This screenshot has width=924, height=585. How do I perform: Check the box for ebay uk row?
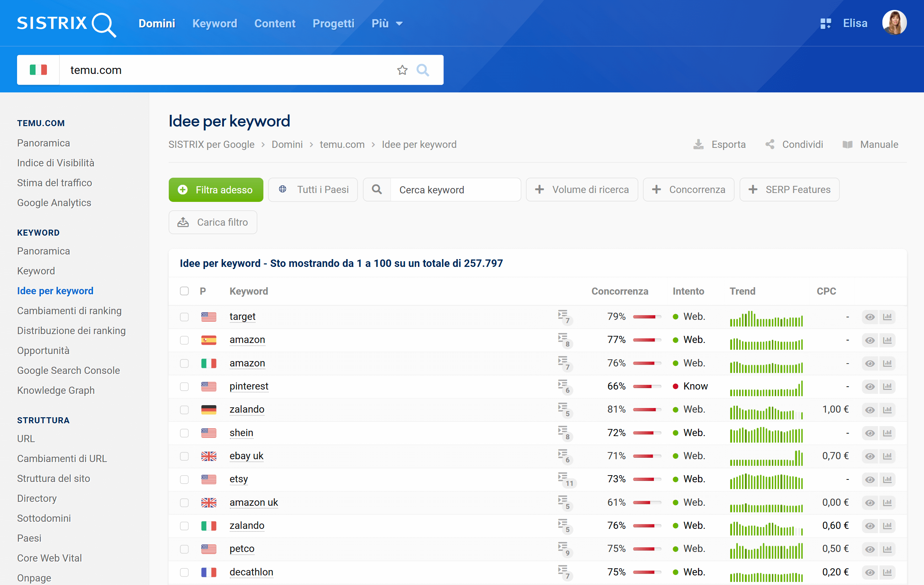pyautogui.click(x=184, y=456)
